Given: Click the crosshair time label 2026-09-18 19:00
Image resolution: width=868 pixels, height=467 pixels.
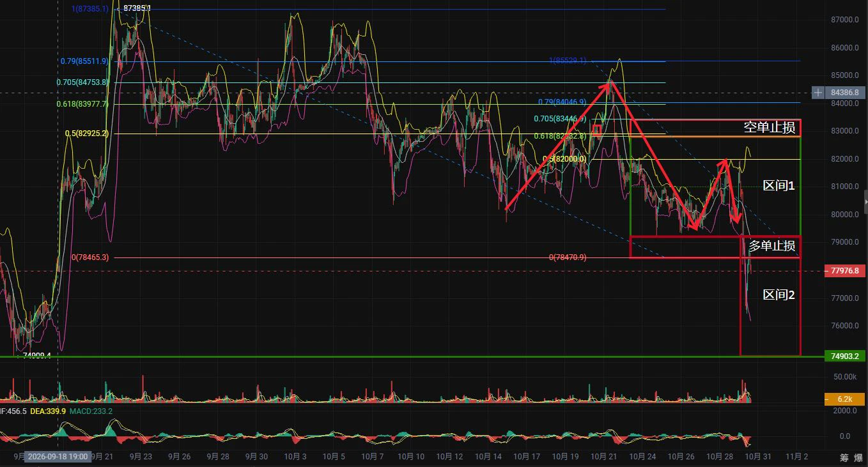Looking at the screenshot, I should point(58,457).
